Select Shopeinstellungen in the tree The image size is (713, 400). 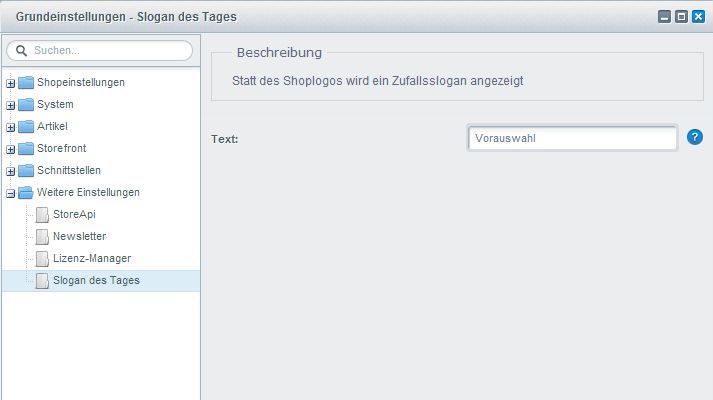(81, 82)
